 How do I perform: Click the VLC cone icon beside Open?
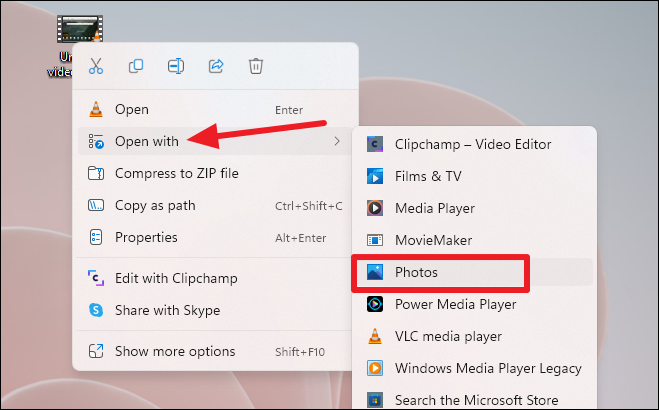pos(96,109)
